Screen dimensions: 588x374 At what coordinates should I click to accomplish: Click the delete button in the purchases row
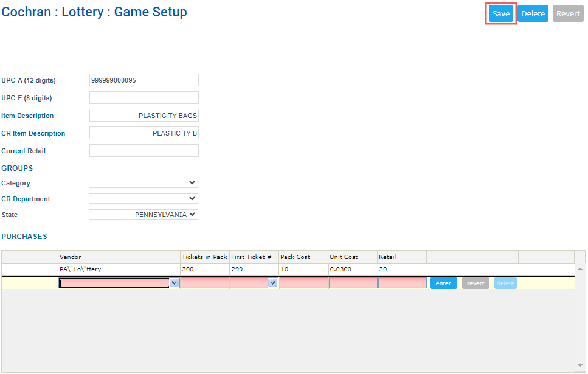click(x=505, y=282)
